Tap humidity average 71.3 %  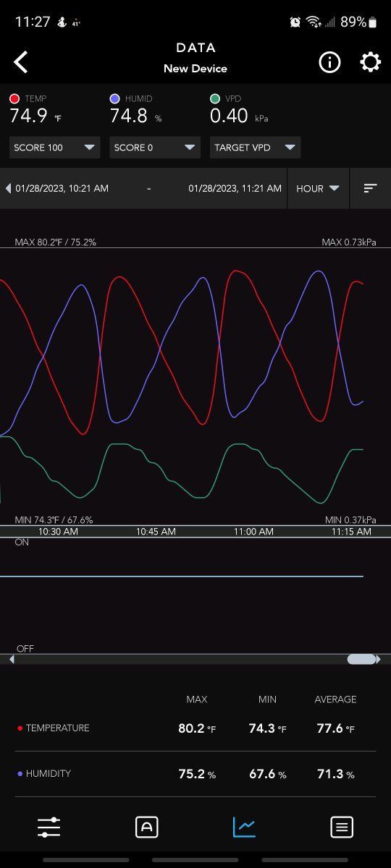336,774
